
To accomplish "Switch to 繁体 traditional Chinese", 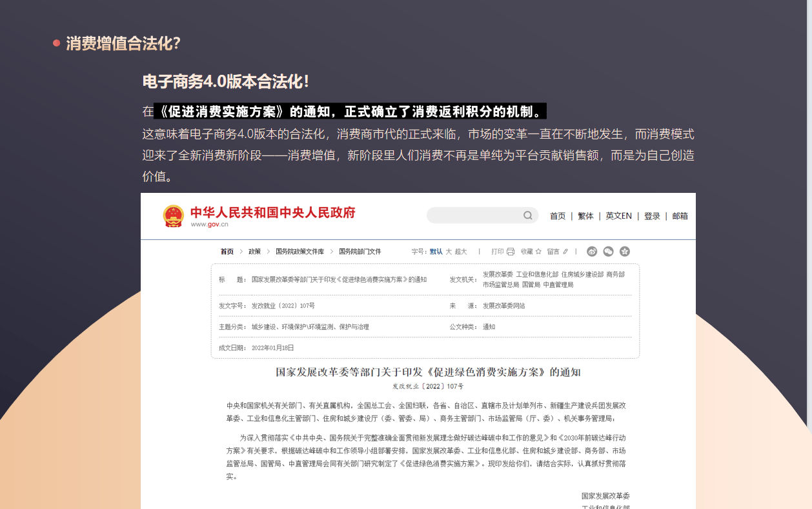I will 585,216.
